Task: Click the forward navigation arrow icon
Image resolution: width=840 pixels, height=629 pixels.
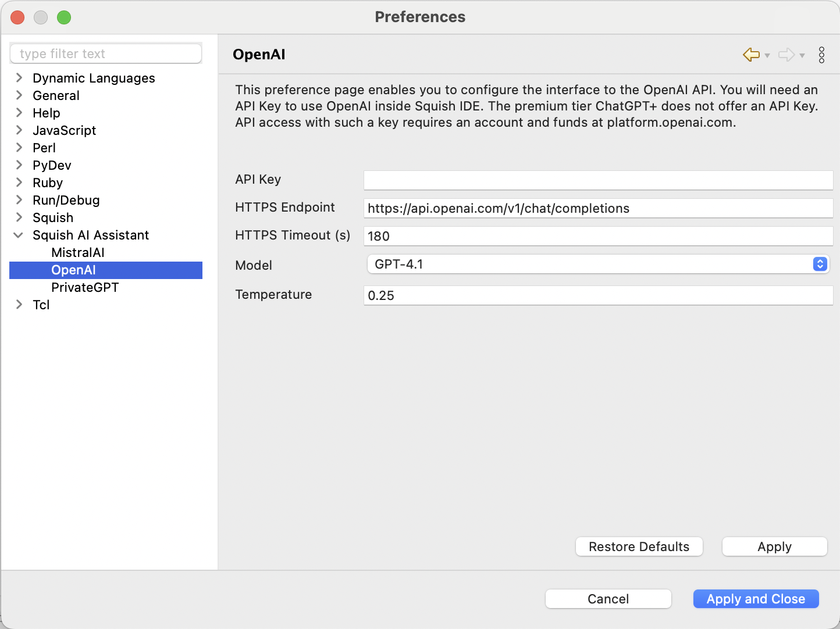Action: (x=786, y=55)
